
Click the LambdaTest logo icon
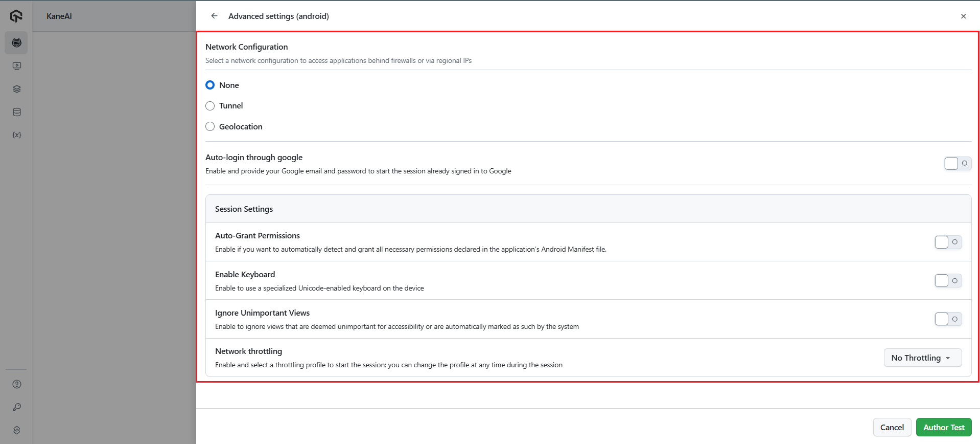[16, 16]
